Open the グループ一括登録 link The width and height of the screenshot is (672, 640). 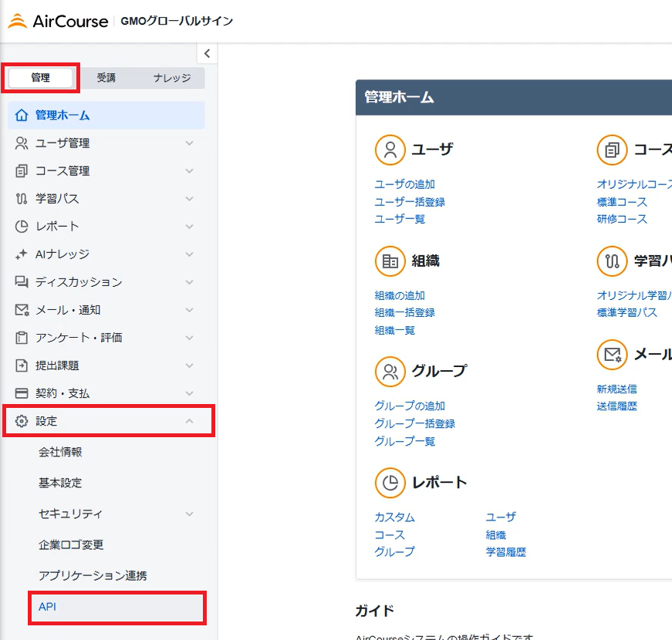click(x=415, y=423)
